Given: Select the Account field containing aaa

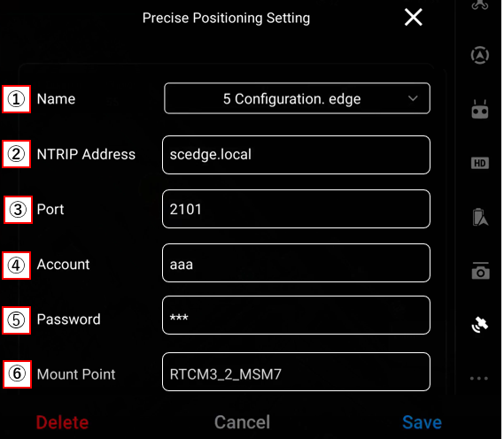Looking at the screenshot, I should pyautogui.click(x=296, y=263).
